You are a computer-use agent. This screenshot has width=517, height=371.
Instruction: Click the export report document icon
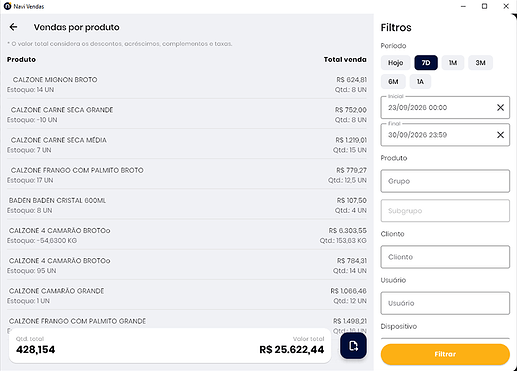coord(353,346)
